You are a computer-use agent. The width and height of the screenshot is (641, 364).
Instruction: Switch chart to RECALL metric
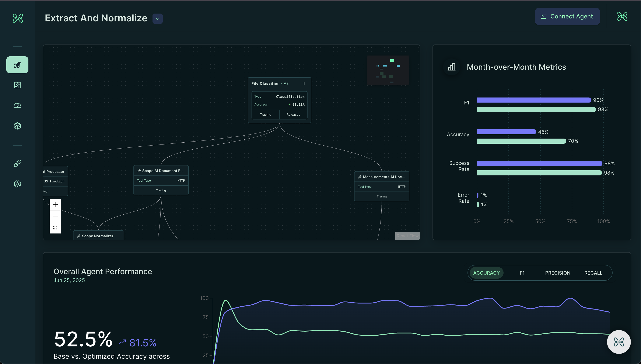[593, 273]
